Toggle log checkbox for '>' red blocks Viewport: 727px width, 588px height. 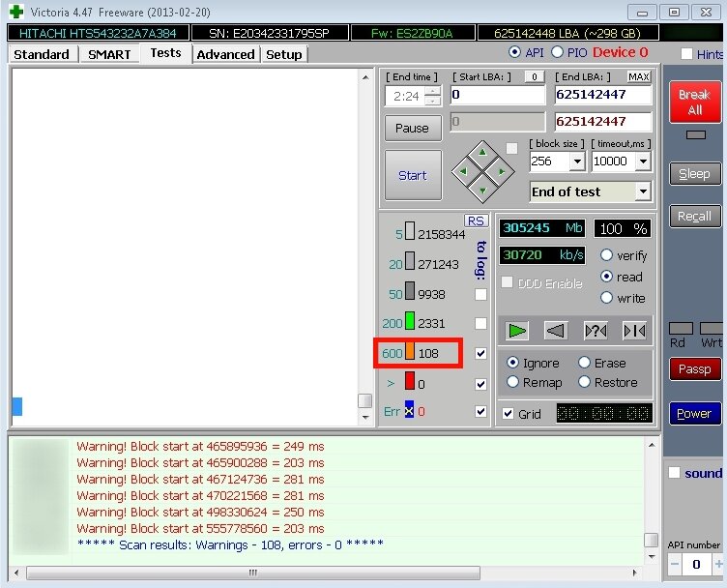[x=480, y=384]
